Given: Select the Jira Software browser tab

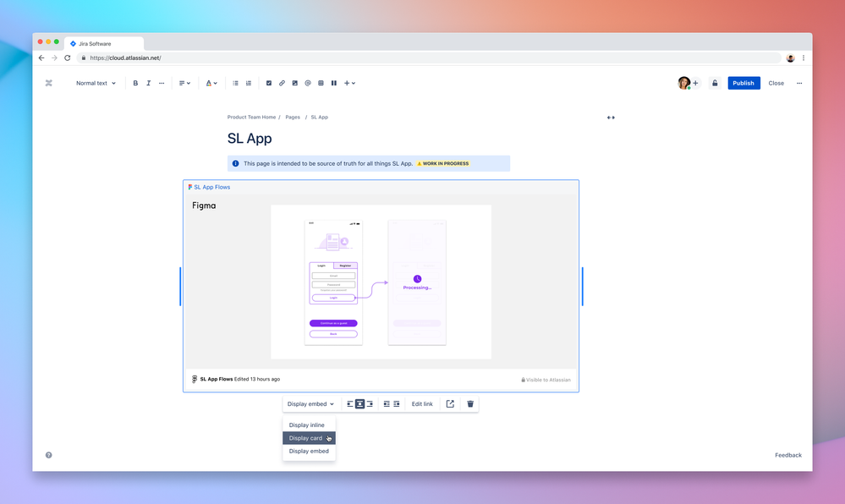Looking at the screenshot, I should click(104, 44).
